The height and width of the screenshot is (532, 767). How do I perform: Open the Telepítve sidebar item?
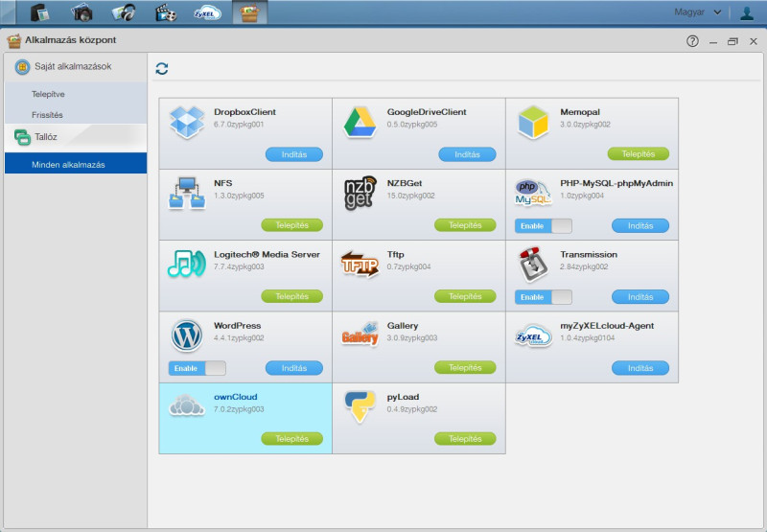click(76, 94)
